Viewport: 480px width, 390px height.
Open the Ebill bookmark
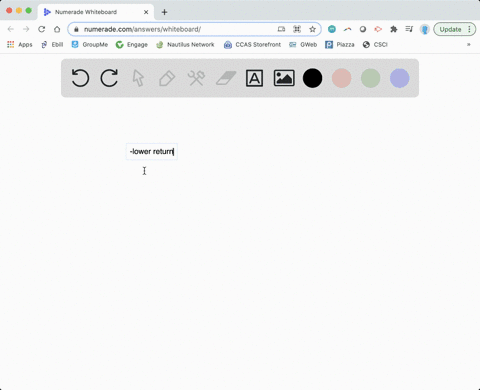[52, 45]
